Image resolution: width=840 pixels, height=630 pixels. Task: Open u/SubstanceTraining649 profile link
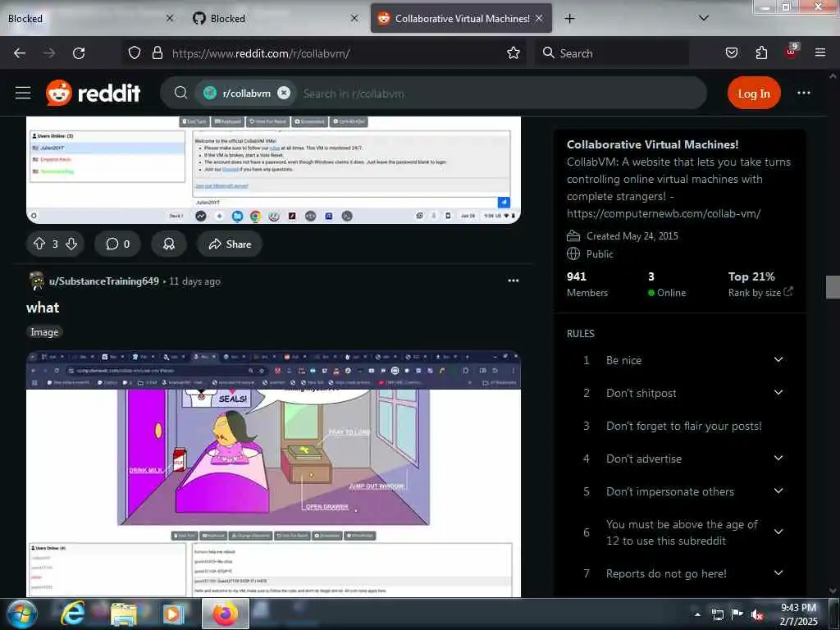(x=104, y=281)
